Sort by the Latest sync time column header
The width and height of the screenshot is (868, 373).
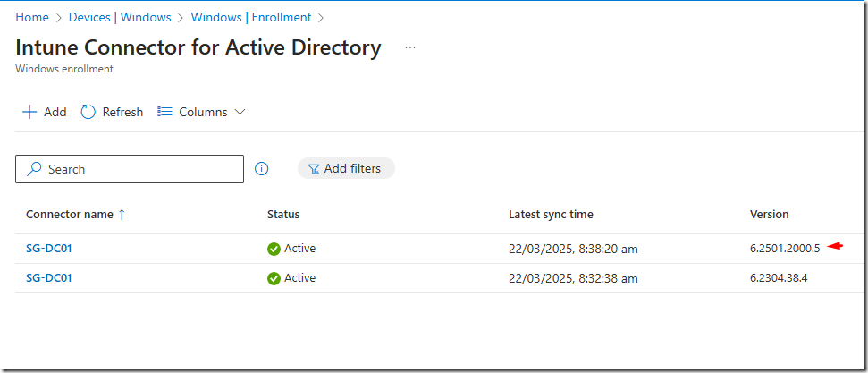[551, 215]
